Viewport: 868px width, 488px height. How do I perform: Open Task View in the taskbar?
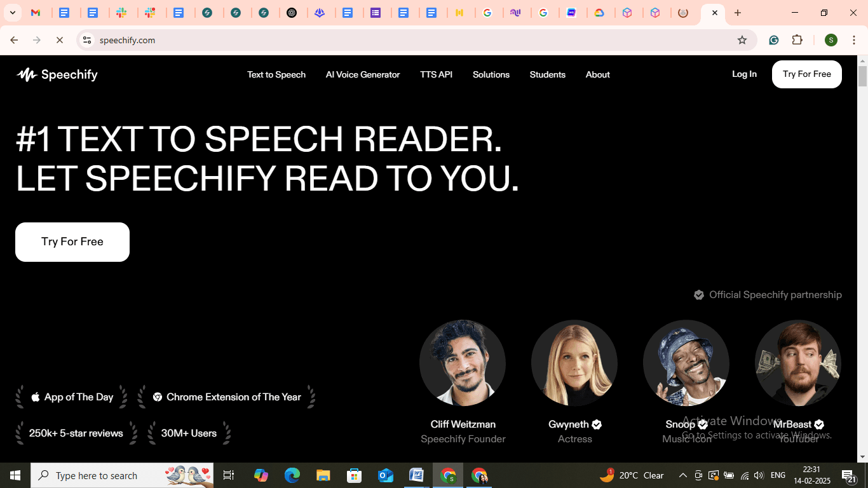tap(229, 475)
